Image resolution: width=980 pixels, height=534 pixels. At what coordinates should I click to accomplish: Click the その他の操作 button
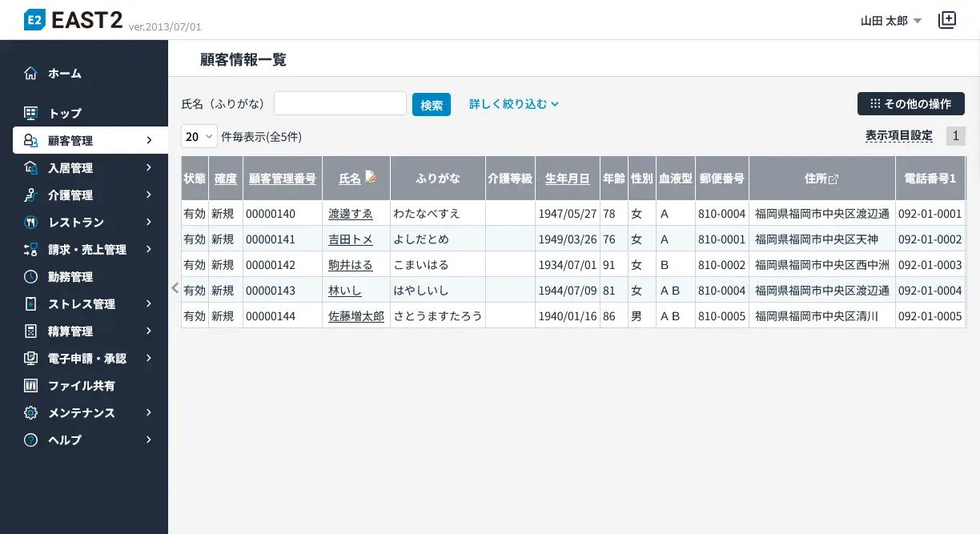(910, 104)
